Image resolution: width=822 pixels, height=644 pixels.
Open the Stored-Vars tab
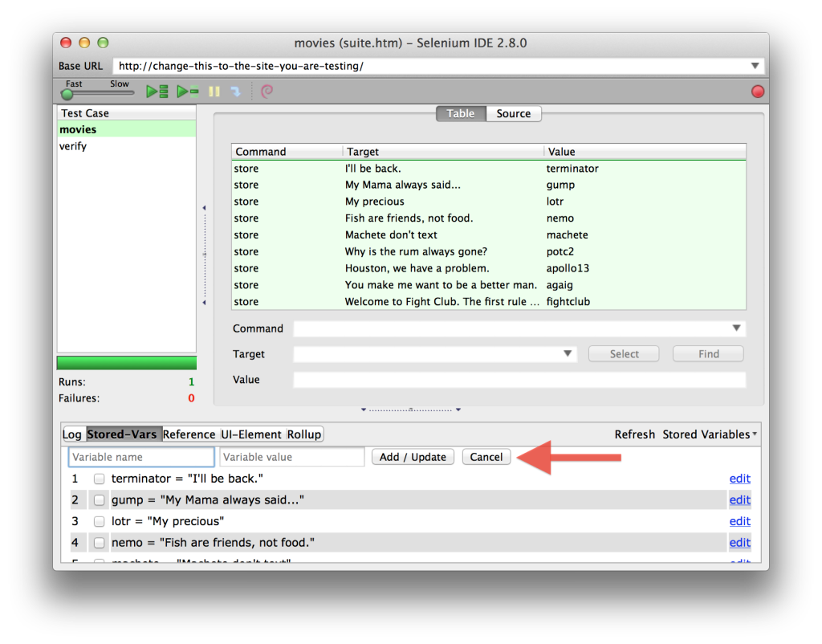[x=122, y=434]
